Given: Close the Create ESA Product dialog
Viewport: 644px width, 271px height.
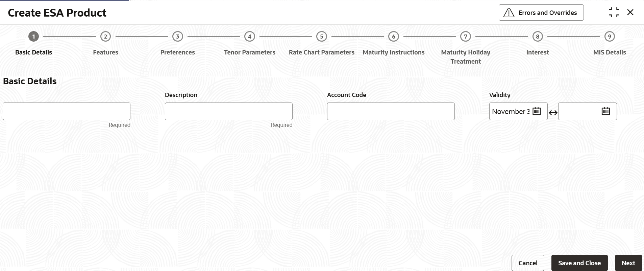Looking at the screenshot, I should click(630, 13).
